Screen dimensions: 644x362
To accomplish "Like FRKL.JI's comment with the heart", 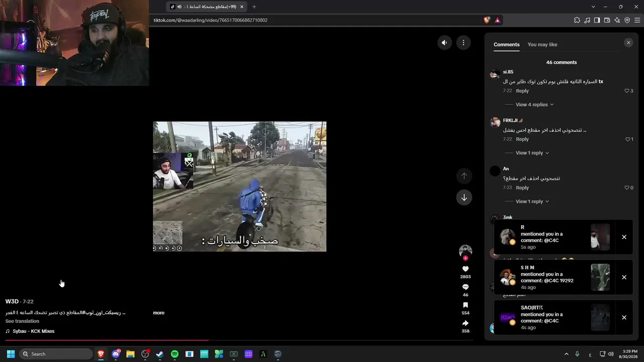I will click(627, 139).
